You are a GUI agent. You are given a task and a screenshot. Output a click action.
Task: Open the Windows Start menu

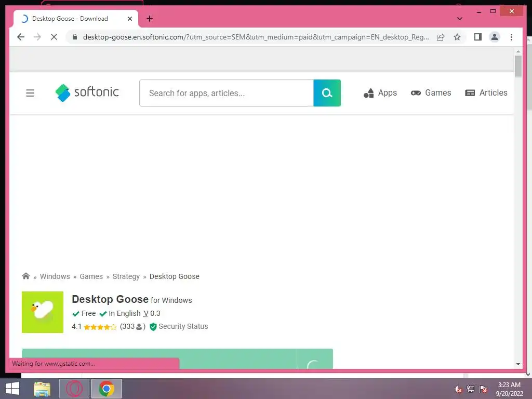pyautogui.click(x=12, y=389)
